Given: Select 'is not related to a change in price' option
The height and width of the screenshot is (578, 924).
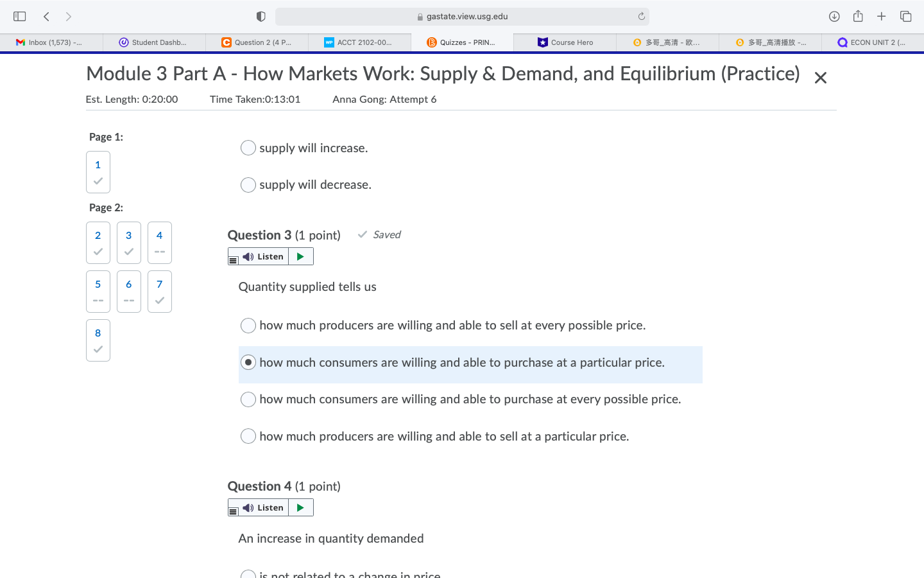Looking at the screenshot, I should click(248, 574).
